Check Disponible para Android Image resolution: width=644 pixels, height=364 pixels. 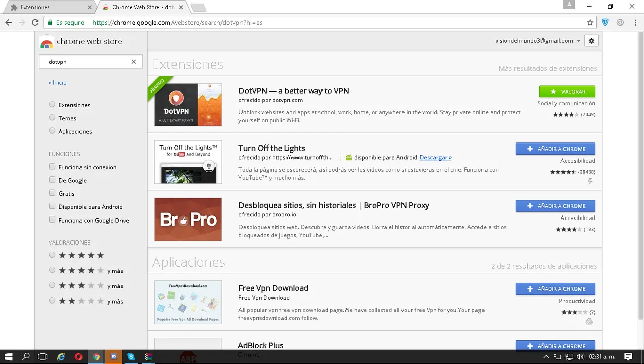pyautogui.click(x=52, y=206)
